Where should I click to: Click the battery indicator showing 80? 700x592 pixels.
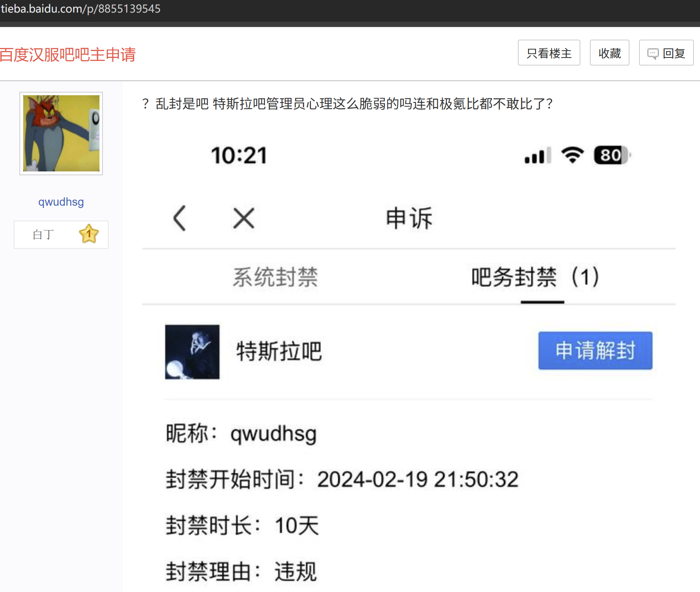coord(612,155)
